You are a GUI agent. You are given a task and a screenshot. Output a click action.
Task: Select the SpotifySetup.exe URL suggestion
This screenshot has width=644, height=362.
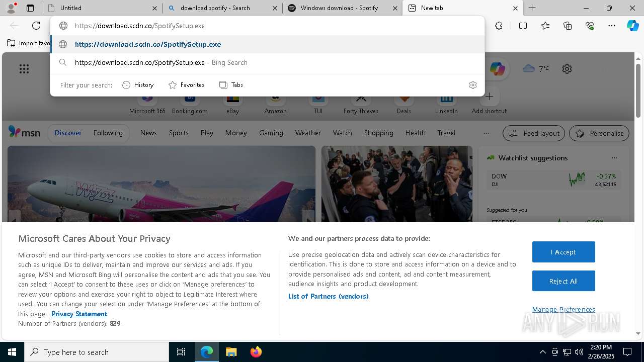[x=267, y=44]
